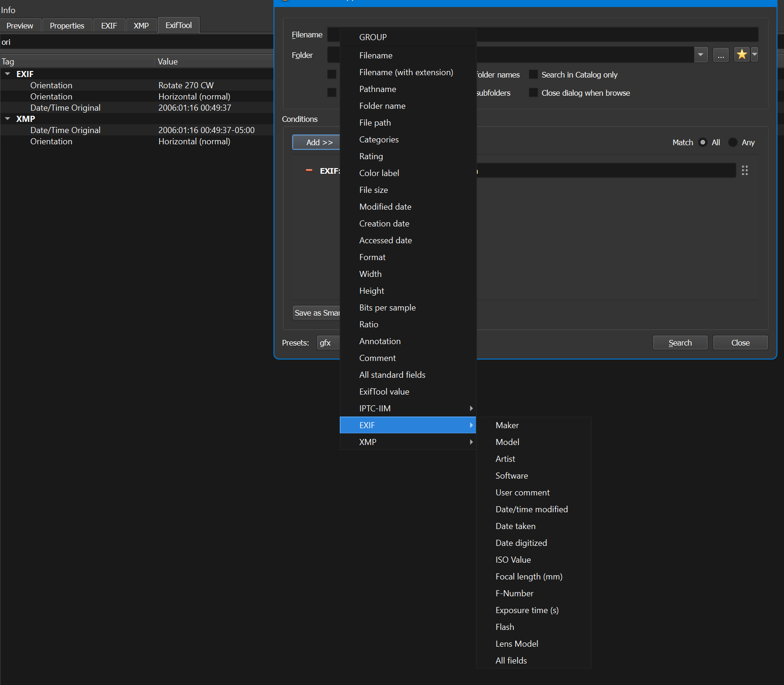Screen dimensions: 784x685
Task: Choose Date taken from EXIF submenu
Action: pyautogui.click(x=515, y=526)
